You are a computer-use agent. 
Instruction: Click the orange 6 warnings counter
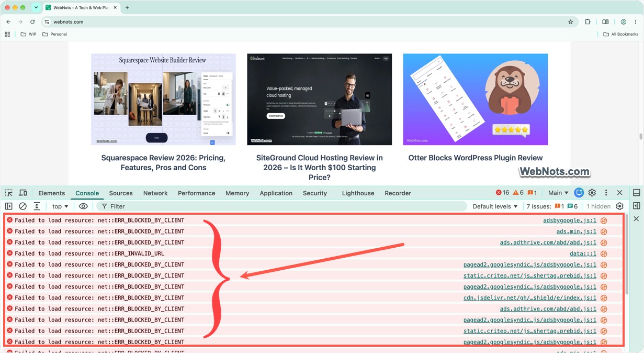pos(518,193)
